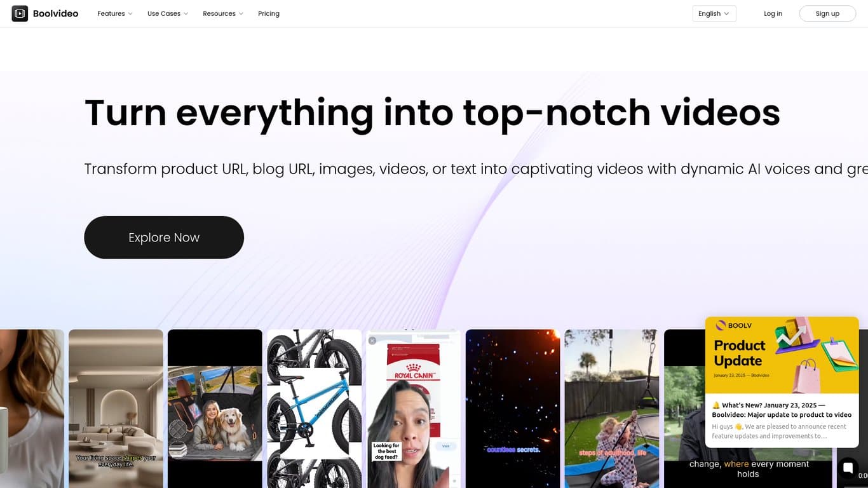This screenshot has width=868, height=488.
Task: Open the January 23 update article title
Action: click(x=782, y=410)
